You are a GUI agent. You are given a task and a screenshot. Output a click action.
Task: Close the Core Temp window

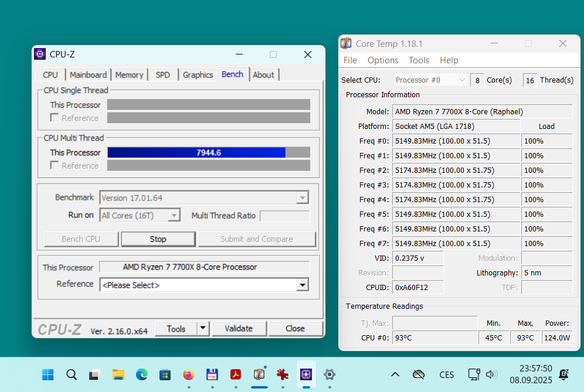(x=563, y=43)
